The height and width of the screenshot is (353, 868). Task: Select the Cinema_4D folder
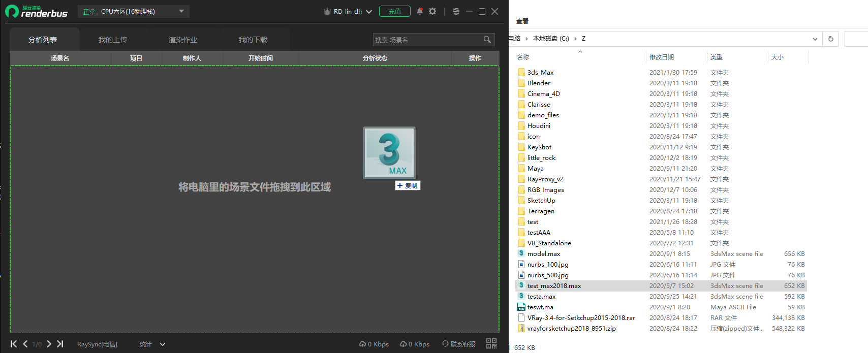tap(544, 93)
